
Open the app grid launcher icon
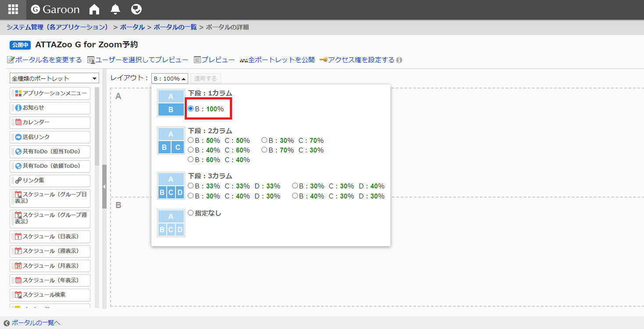pyautogui.click(x=13, y=9)
